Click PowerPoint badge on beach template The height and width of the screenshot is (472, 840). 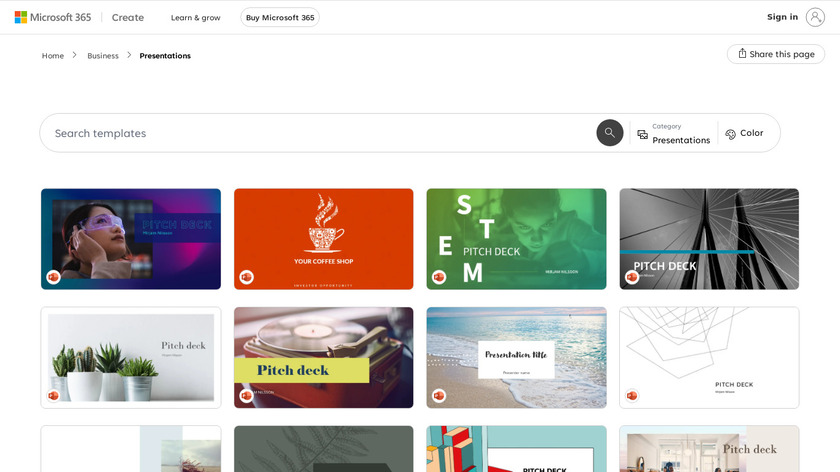438,395
